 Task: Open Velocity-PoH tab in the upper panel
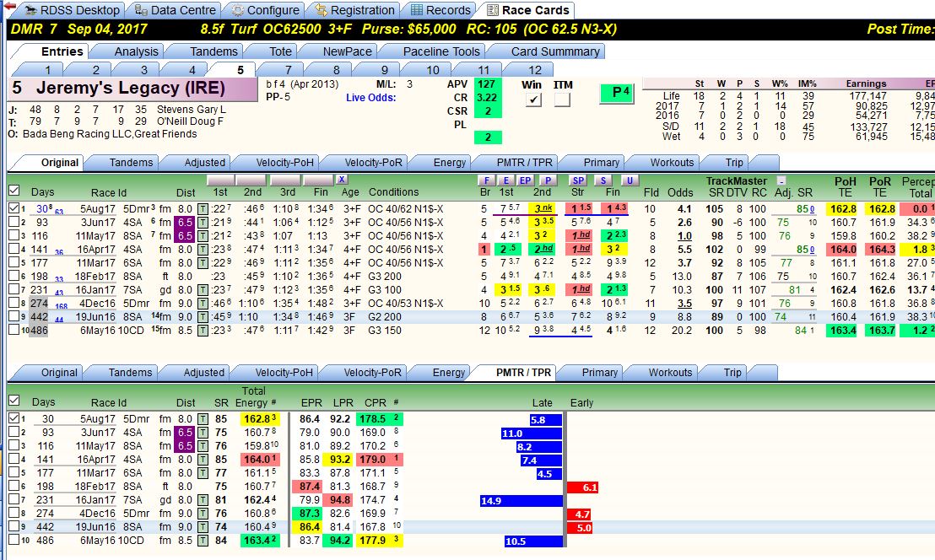[x=284, y=163]
